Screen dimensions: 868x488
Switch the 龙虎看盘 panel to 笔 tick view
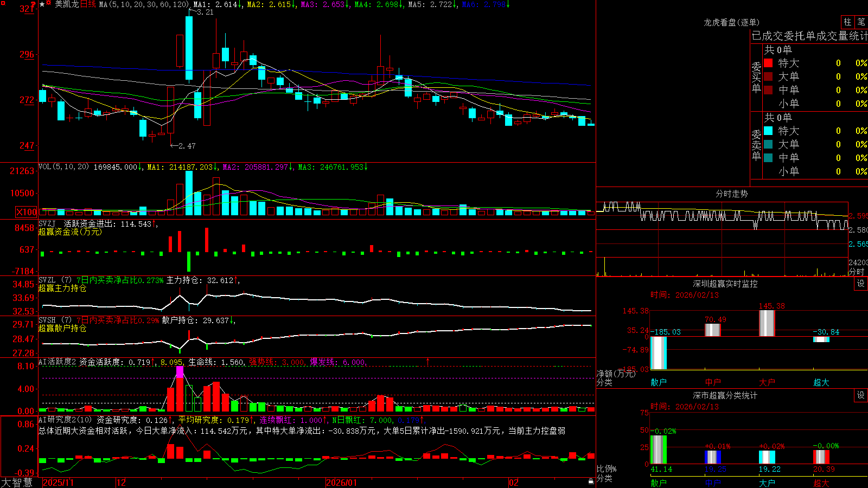click(861, 22)
